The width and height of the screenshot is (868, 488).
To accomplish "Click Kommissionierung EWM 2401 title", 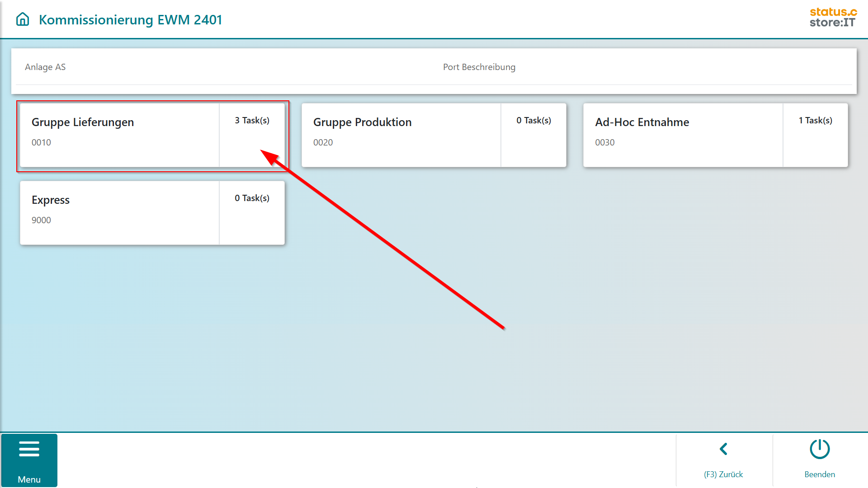I will (130, 20).
